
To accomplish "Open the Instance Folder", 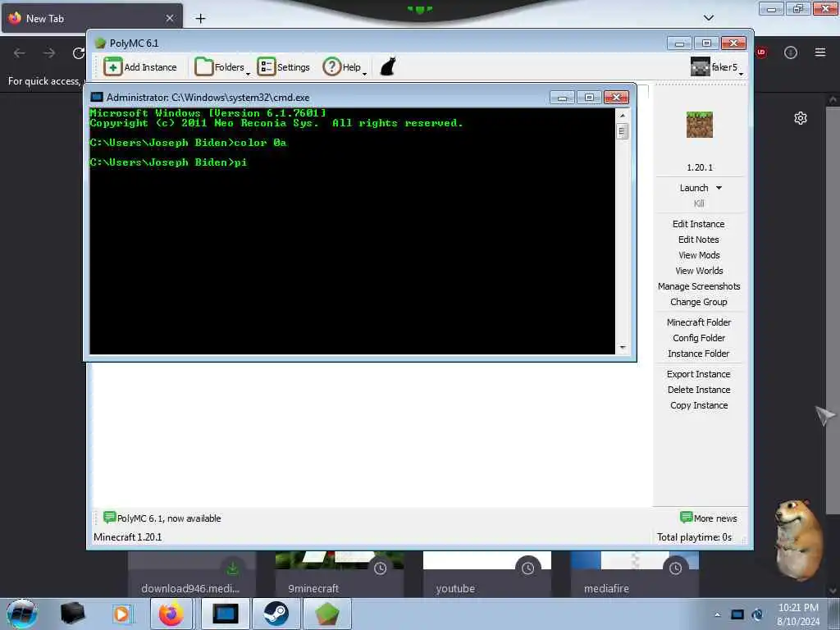I will tap(699, 353).
